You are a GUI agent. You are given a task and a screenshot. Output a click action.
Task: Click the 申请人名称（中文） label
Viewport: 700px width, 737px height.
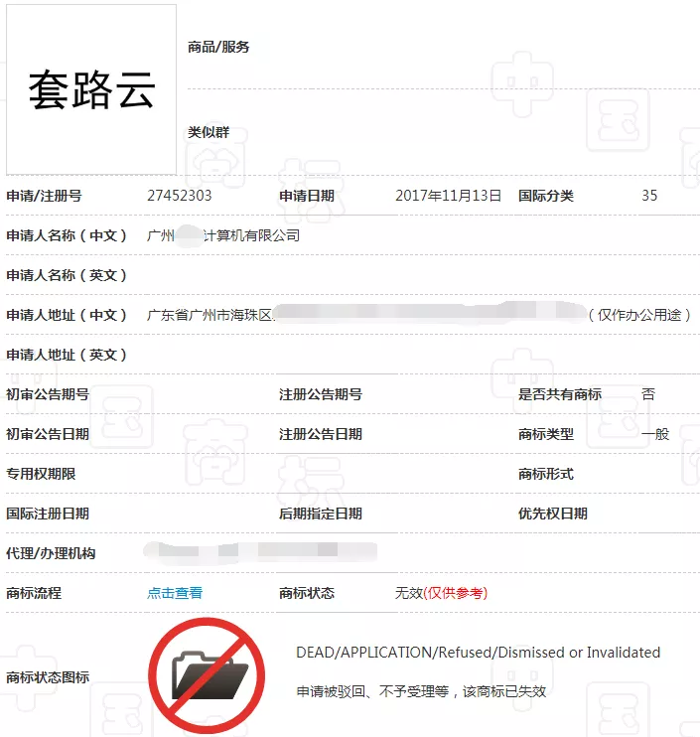pyautogui.click(x=68, y=235)
